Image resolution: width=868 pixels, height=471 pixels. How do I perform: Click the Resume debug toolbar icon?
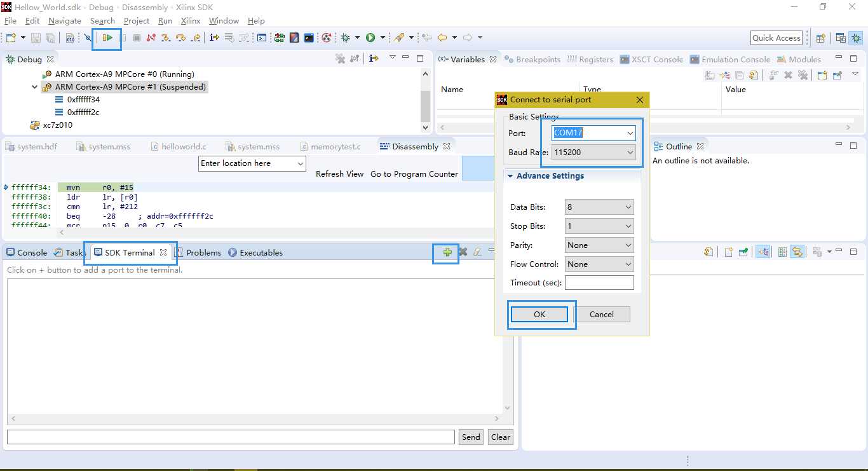[108, 38]
